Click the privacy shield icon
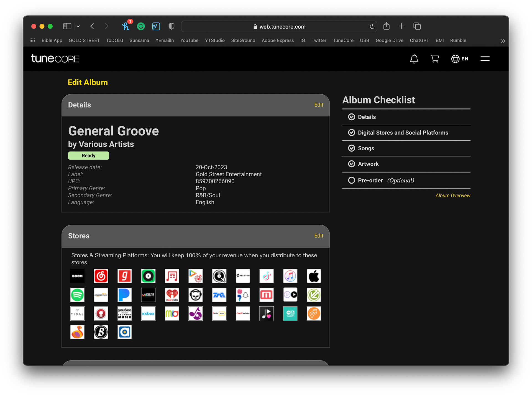The width and height of the screenshot is (532, 396). pyautogui.click(x=172, y=26)
